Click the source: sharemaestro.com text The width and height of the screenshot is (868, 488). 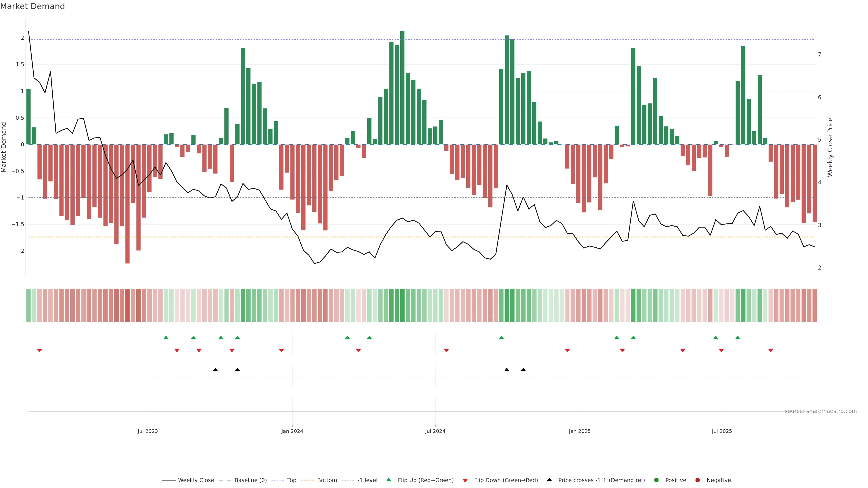tap(821, 411)
